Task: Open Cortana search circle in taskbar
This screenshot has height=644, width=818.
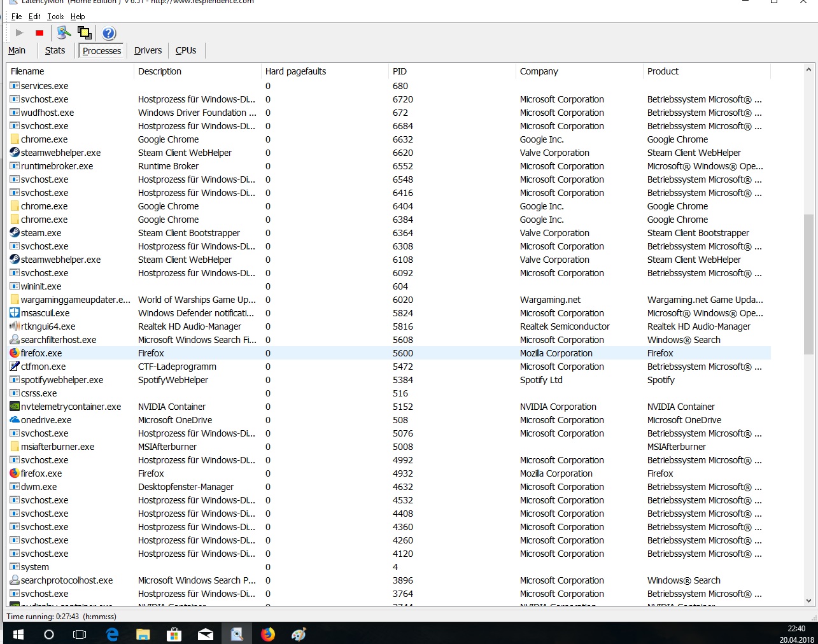Action: tap(49, 634)
